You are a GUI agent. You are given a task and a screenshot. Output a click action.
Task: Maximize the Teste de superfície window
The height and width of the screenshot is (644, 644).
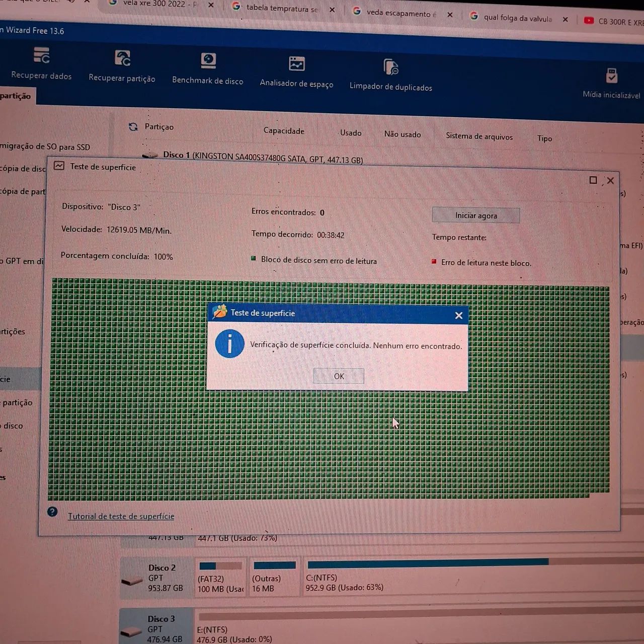pos(593,180)
